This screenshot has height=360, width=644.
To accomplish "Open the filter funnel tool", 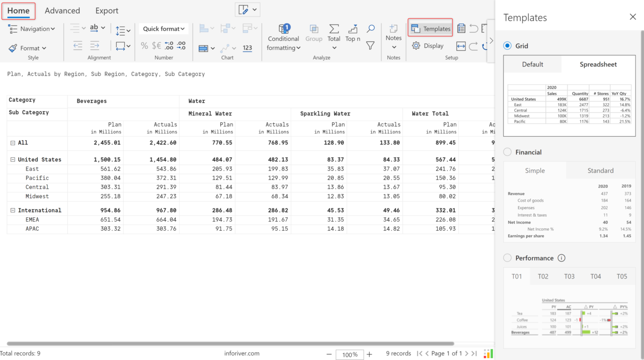I will (x=370, y=45).
